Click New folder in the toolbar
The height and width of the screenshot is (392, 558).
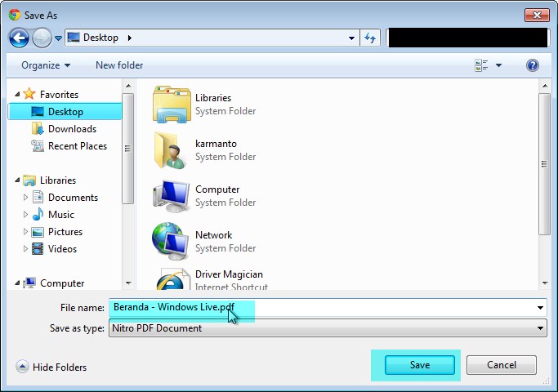[x=119, y=65]
